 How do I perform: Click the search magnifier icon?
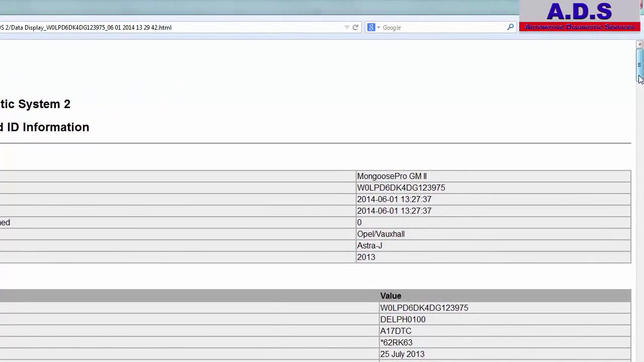(x=510, y=27)
